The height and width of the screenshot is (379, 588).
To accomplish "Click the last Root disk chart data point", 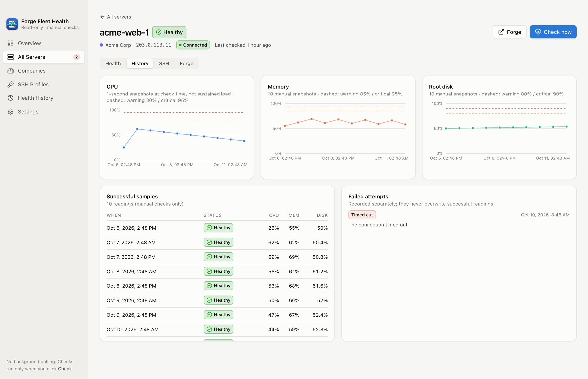I will tap(567, 127).
